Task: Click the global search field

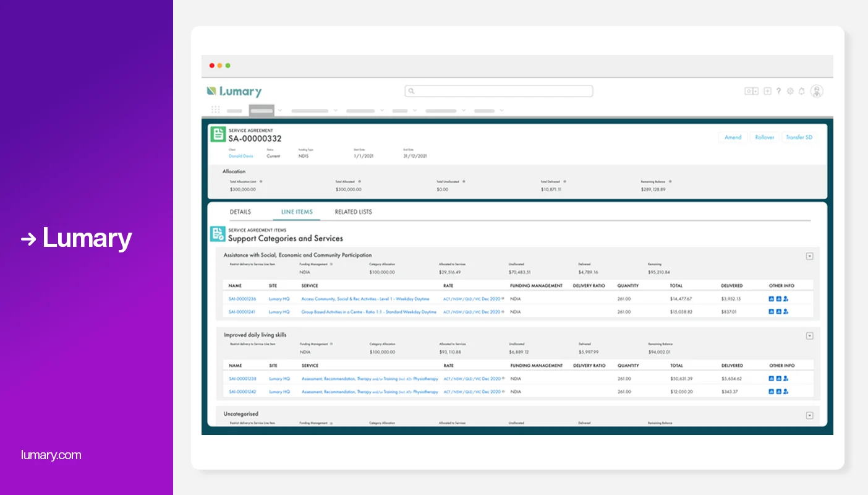Action: [x=499, y=91]
